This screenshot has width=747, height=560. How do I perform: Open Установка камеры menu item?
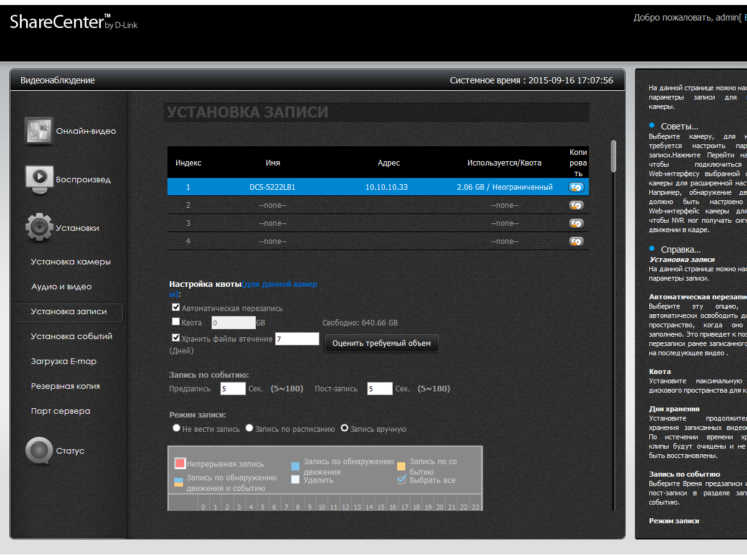tap(71, 262)
